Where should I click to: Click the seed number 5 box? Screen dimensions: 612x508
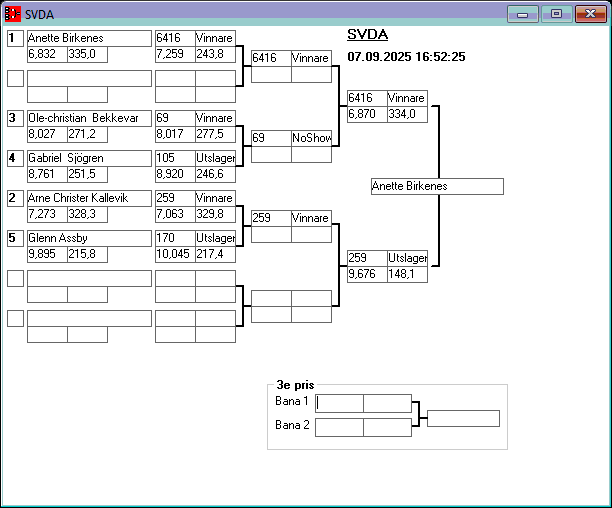click(15, 238)
